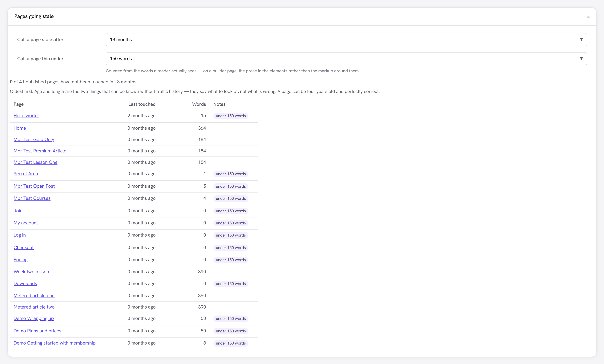Click the word count 8 in the Demo Getting started row
The image size is (604, 364).
(204, 343)
